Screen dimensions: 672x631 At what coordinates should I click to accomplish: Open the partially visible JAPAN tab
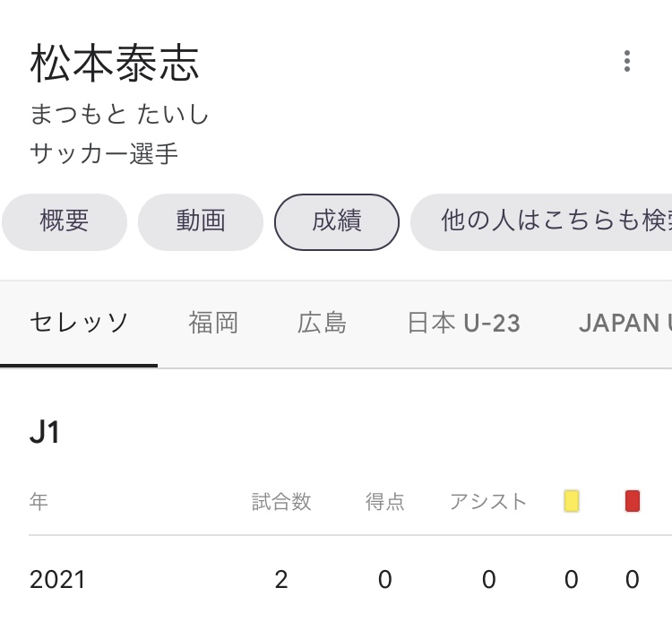point(625,324)
